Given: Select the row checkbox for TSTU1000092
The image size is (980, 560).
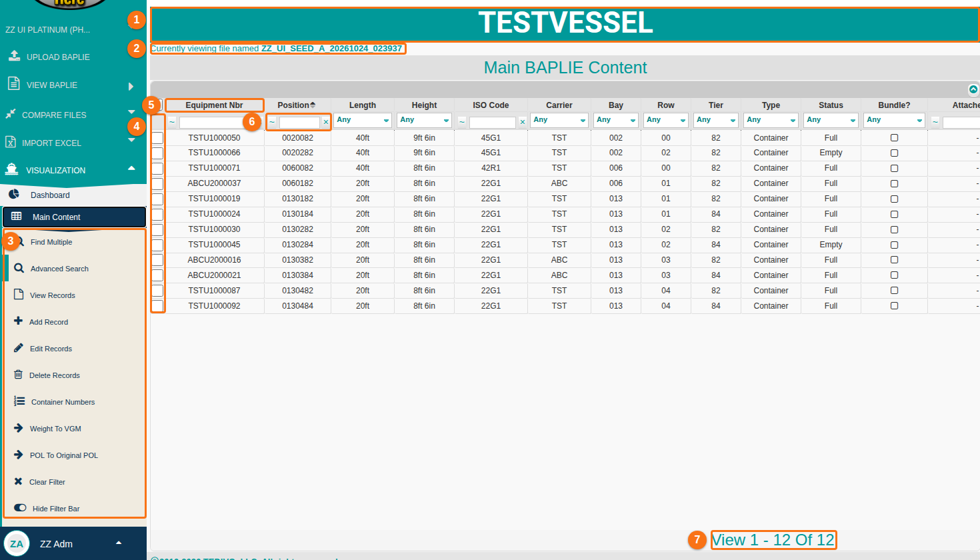Looking at the screenshot, I should [157, 306].
